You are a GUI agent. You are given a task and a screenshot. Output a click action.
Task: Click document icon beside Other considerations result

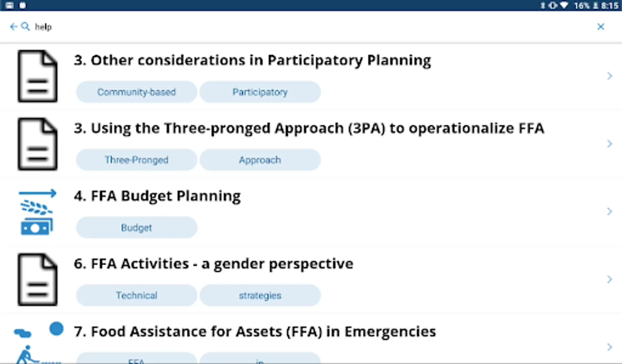point(37,76)
